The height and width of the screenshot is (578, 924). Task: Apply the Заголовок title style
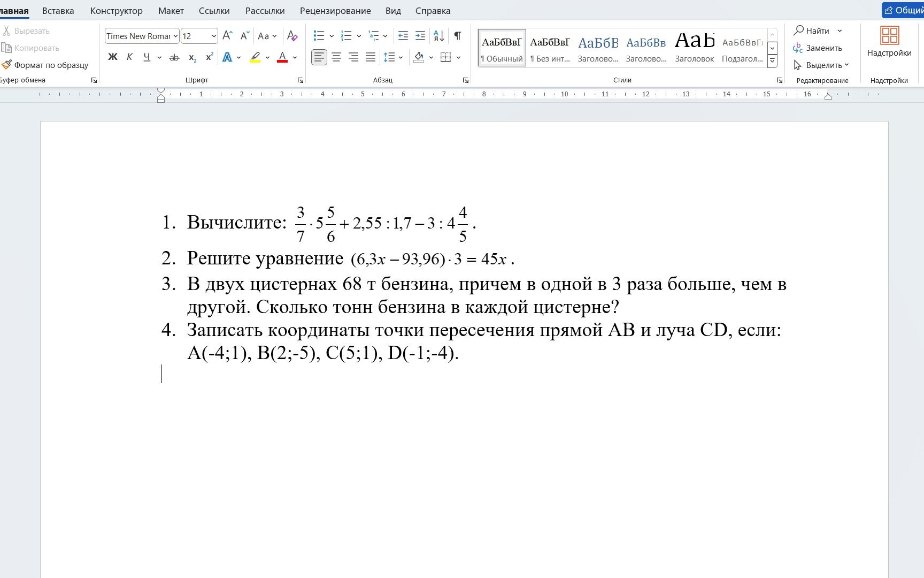pyautogui.click(x=695, y=48)
